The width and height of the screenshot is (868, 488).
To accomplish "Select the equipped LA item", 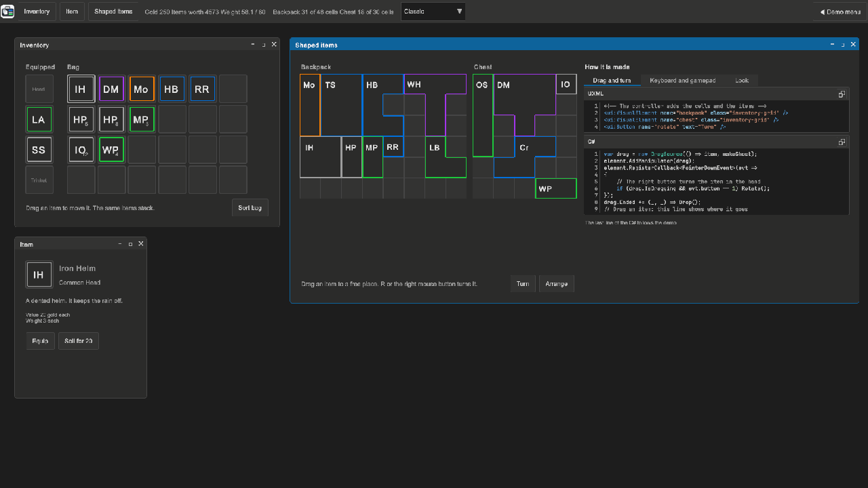I will [x=39, y=119].
